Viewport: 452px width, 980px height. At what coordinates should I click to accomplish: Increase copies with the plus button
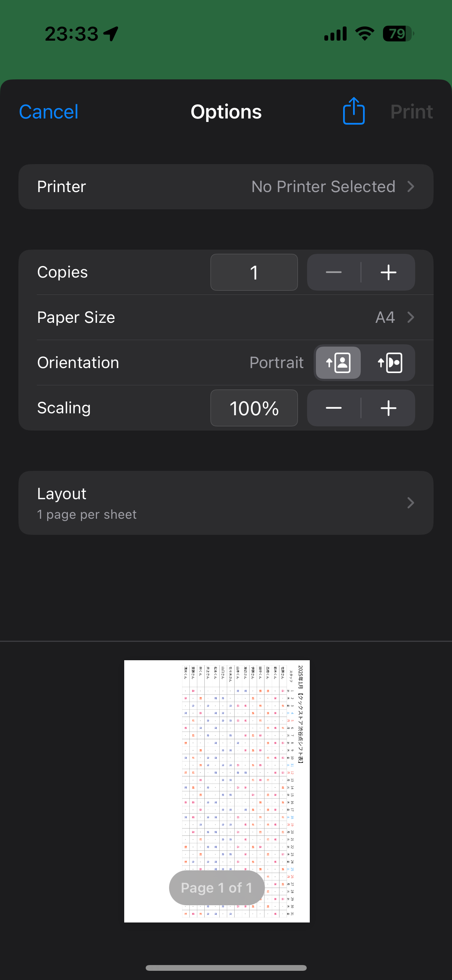388,272
